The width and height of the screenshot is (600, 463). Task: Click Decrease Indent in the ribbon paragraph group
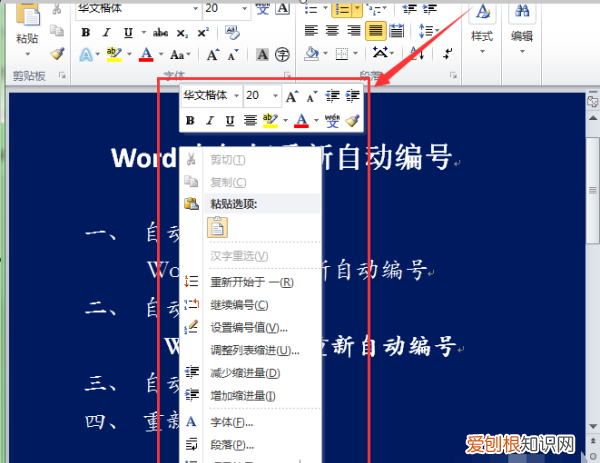coord(409,8)
